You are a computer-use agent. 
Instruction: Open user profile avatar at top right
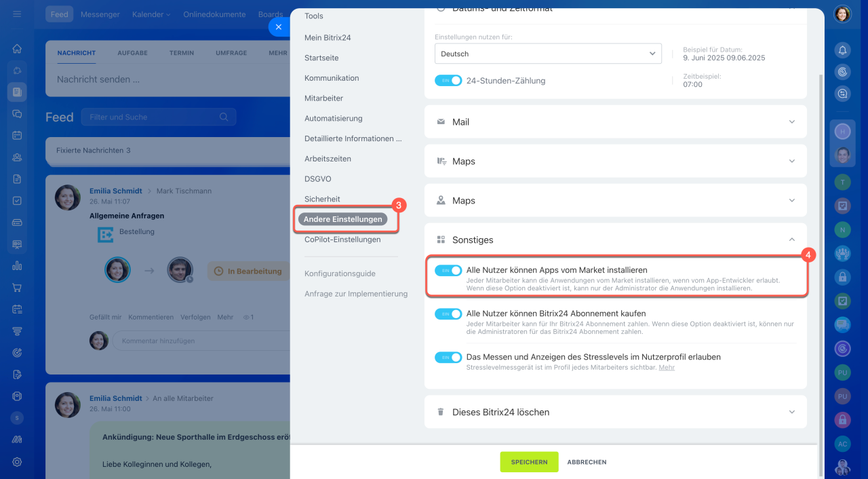click(x=842, y=14)
